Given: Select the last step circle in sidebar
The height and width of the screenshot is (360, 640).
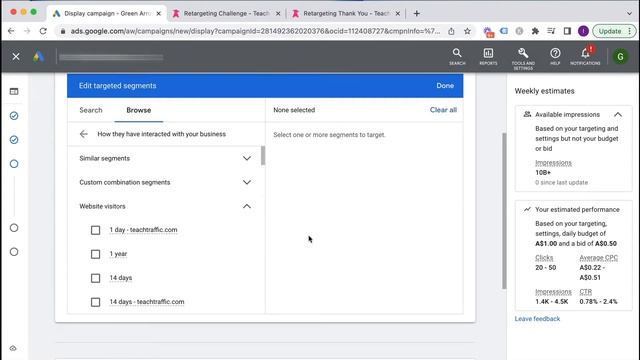Looking at the screenshot, I should [x=14, y=252].
